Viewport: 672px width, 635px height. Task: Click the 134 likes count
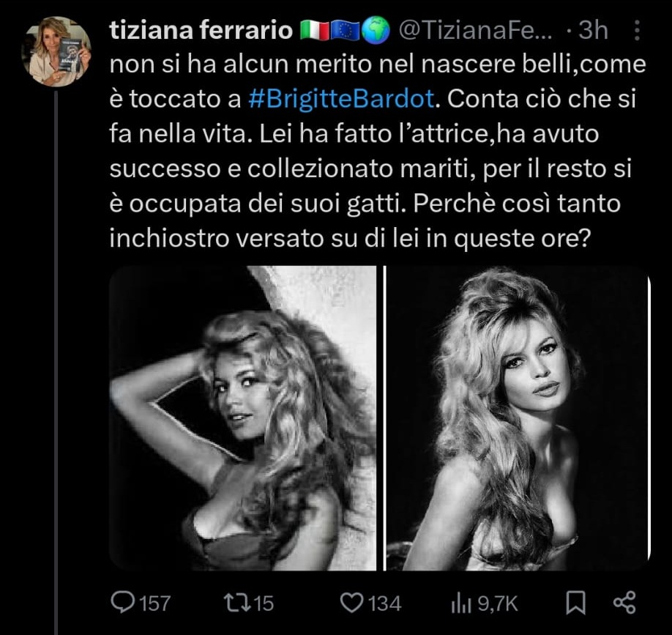click(384, 603)
